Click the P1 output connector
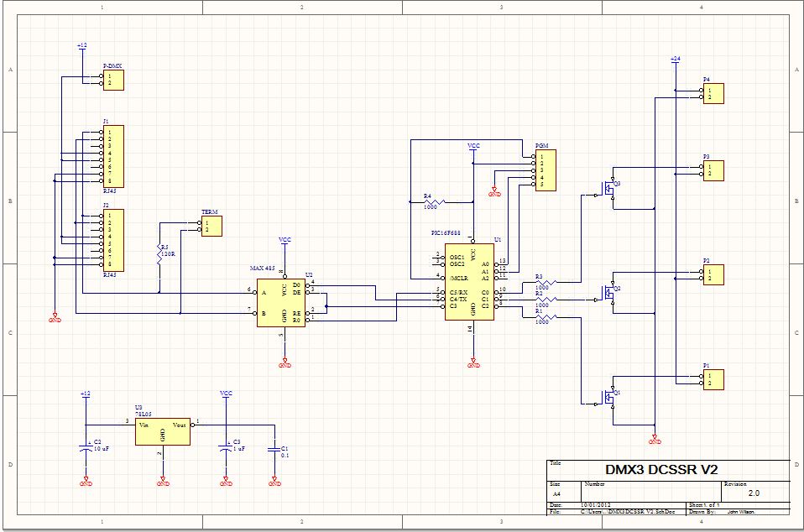Image resolution: width=804 pixels, height=532 pixels. [713, 379]
